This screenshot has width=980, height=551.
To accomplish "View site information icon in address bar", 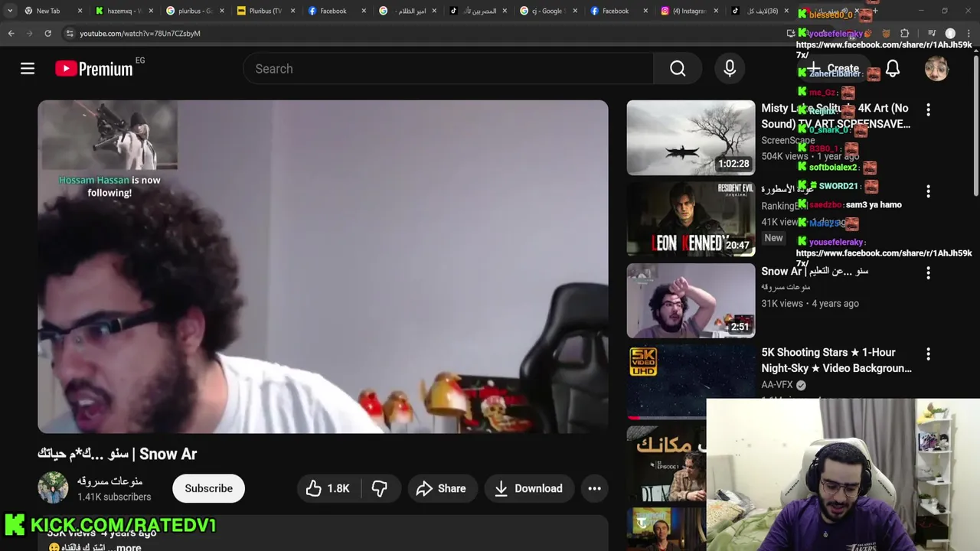I will coord(70,34).
